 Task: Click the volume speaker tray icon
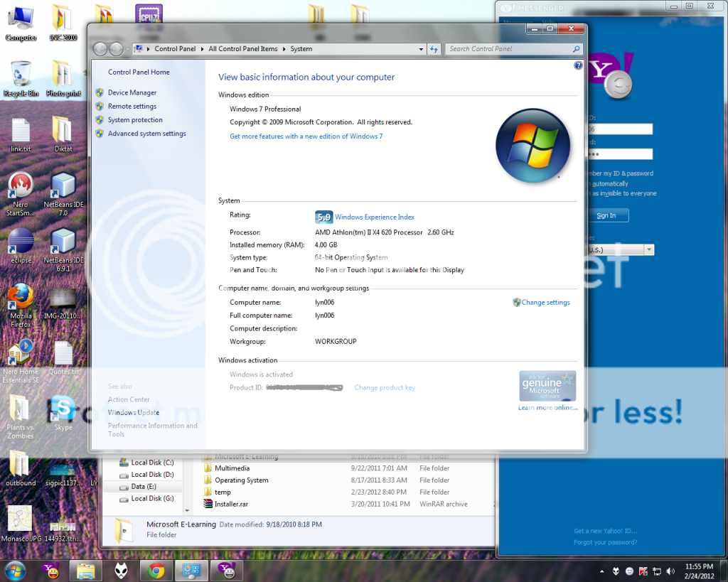click(x=670, y=571)
